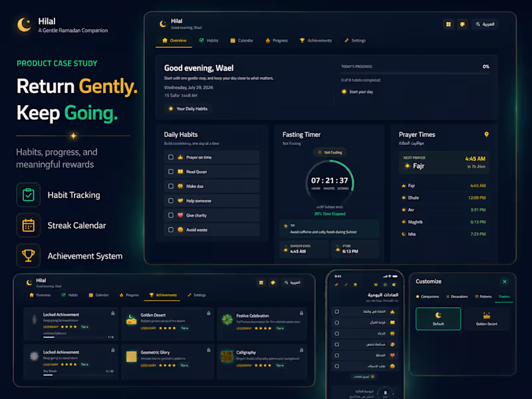The width and height of the screenshot is (532, 399).
Task: Open the Companions tab in Customize panel
Action: [428, 297]
